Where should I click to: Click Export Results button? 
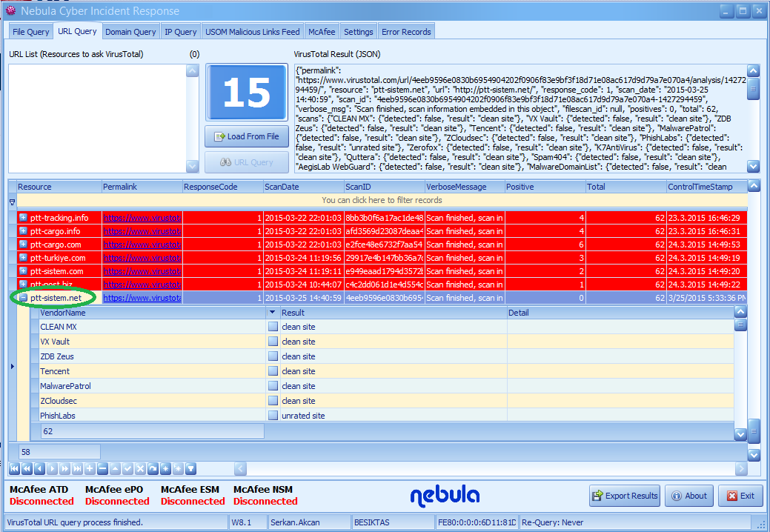tap(625, 496)
